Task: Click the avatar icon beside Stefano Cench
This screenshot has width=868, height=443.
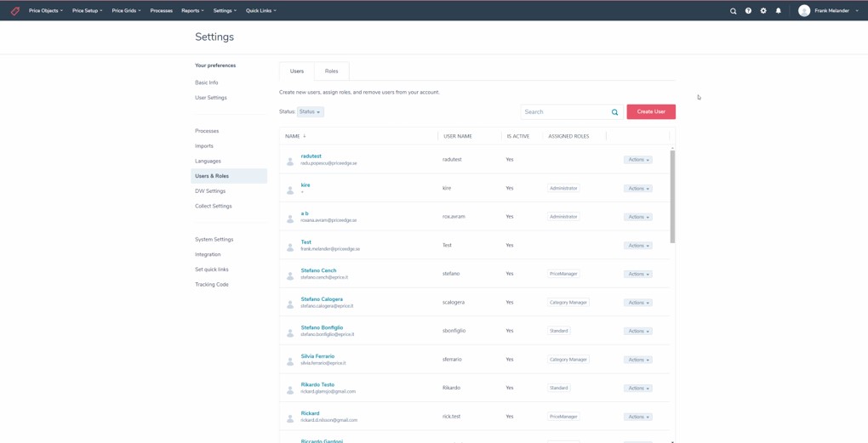Action: (289, 276)
